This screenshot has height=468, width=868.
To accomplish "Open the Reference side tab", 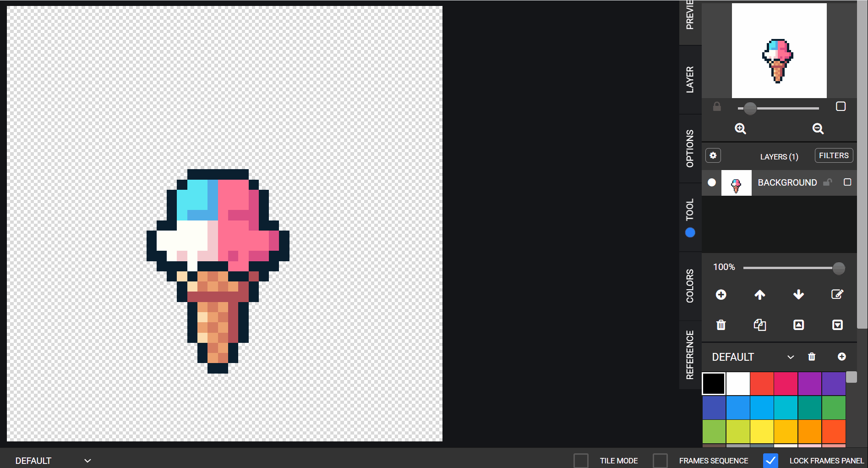I will (x=690, y=355).
